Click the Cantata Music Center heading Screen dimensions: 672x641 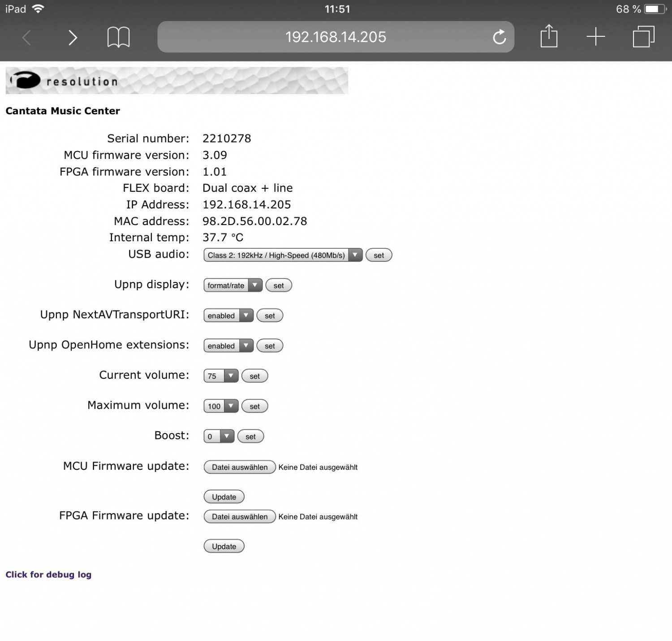click(63, 111)
